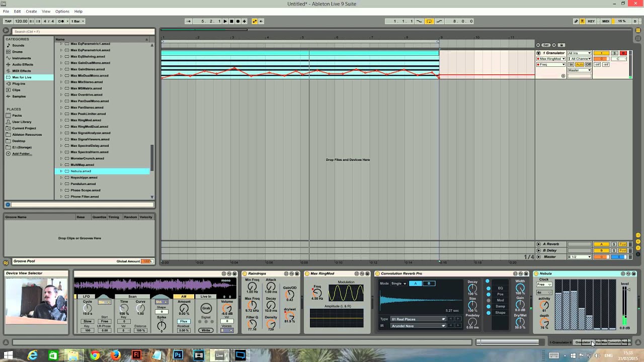Toggle Raindrops device activator

245,274
